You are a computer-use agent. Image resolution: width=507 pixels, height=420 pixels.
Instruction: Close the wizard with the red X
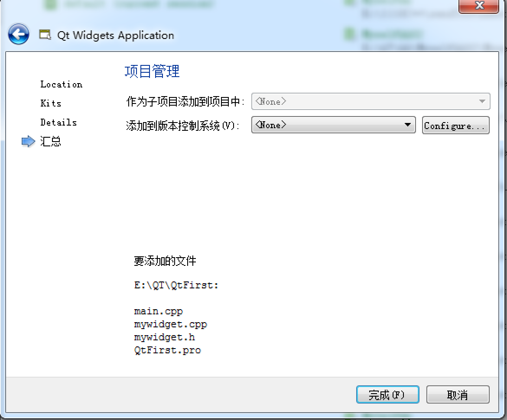point(479,6)
